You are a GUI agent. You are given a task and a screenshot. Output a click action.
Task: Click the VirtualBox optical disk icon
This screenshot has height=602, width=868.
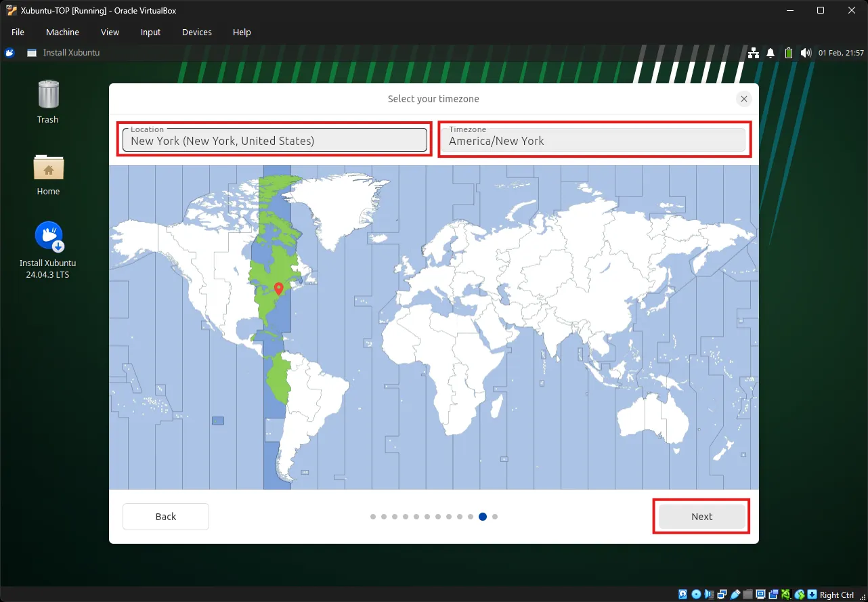pyautogui.click(x=696, y=595)
